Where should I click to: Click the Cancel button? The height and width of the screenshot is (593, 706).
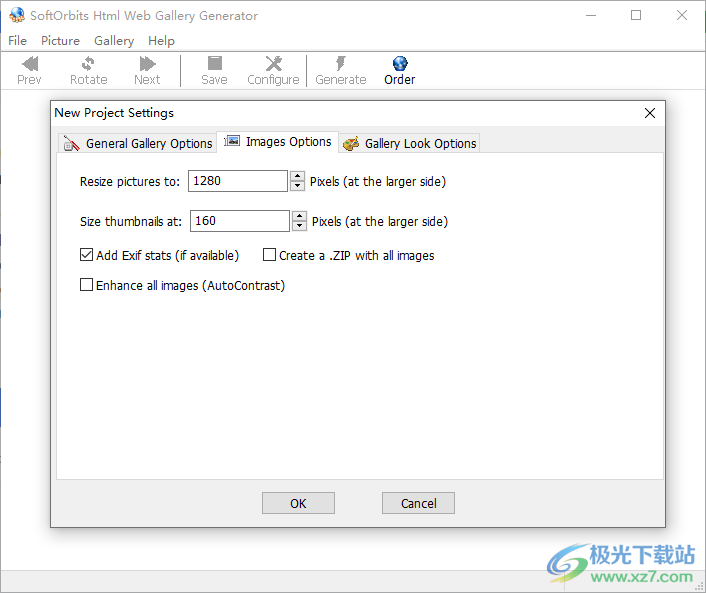click(x=418, y=503)
